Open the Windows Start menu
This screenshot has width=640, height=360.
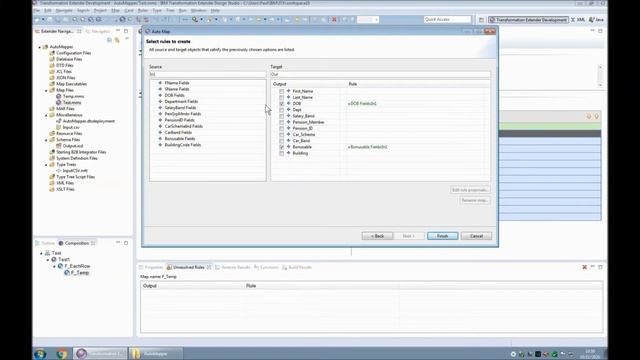click(x=40, y=353)
